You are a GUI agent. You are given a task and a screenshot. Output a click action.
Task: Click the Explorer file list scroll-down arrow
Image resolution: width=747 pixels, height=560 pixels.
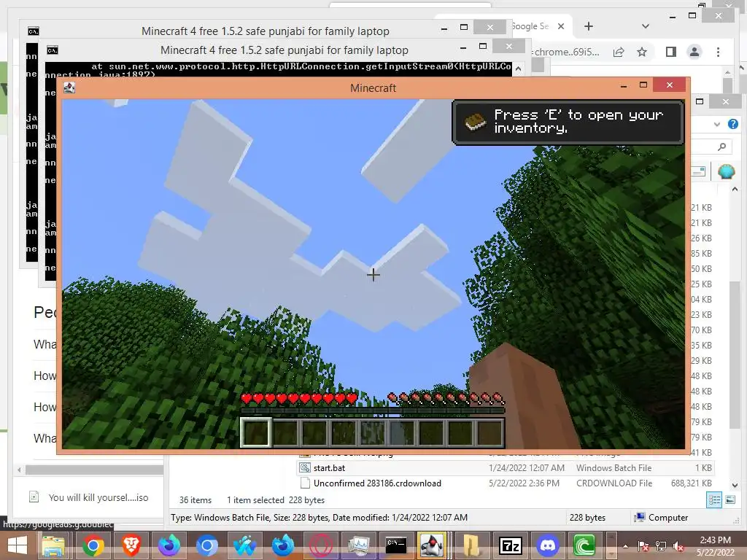coord(735,485)
